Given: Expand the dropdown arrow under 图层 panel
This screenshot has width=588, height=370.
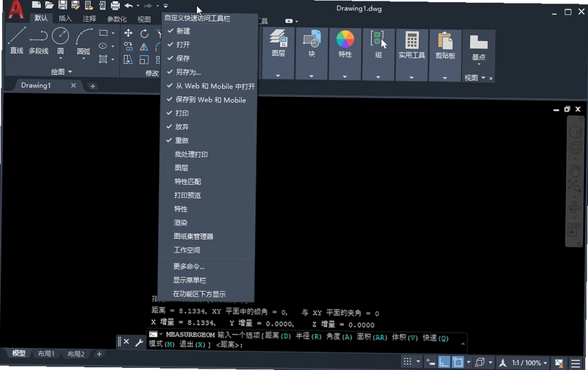Looking at the screenshot, I should [278, 76].
